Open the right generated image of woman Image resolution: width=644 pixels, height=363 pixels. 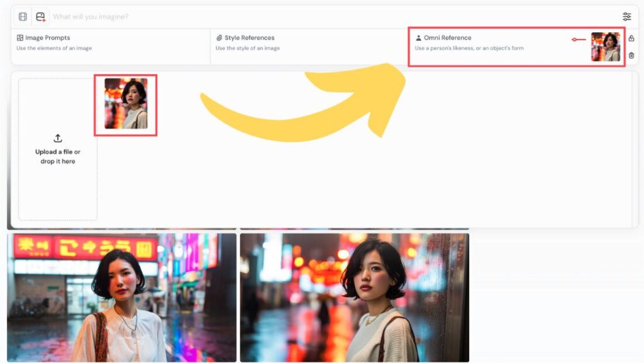pyautogui.click(x=354, y=298)
